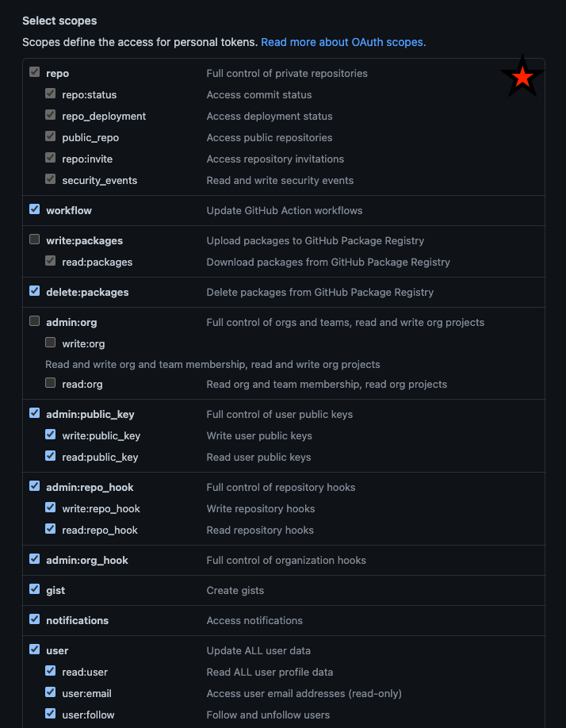Image resolution: width=566 pixels, height=728 pixels.
Task: Uncheck the workflow scope
Action: coord(34,209)
